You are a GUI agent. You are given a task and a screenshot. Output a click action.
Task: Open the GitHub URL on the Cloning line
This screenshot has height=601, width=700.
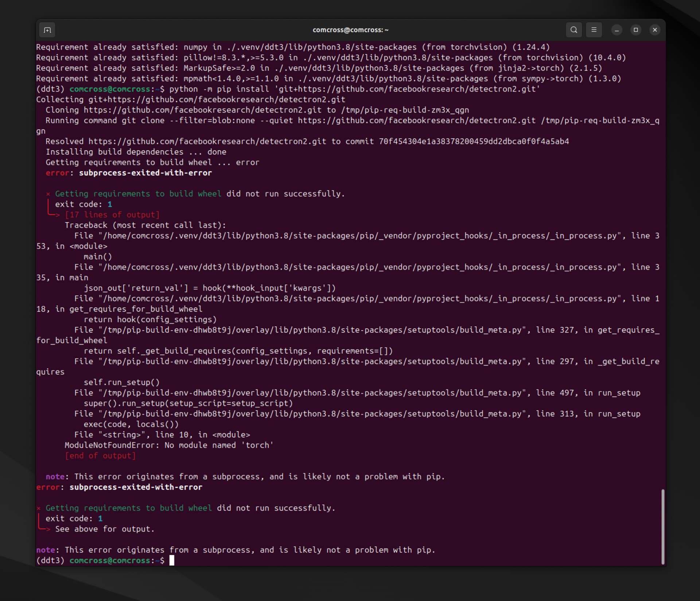[x=202, y=110]
